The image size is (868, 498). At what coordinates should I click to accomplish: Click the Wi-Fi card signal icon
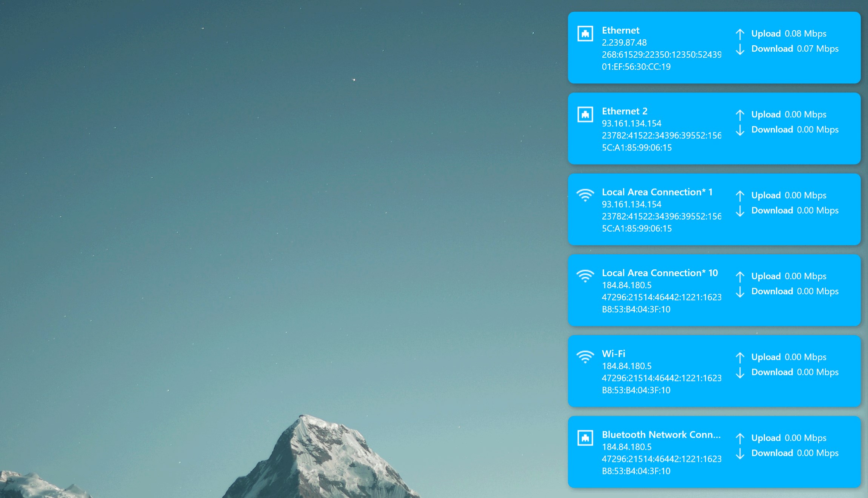pyautogui.click(x=585, y=357)
